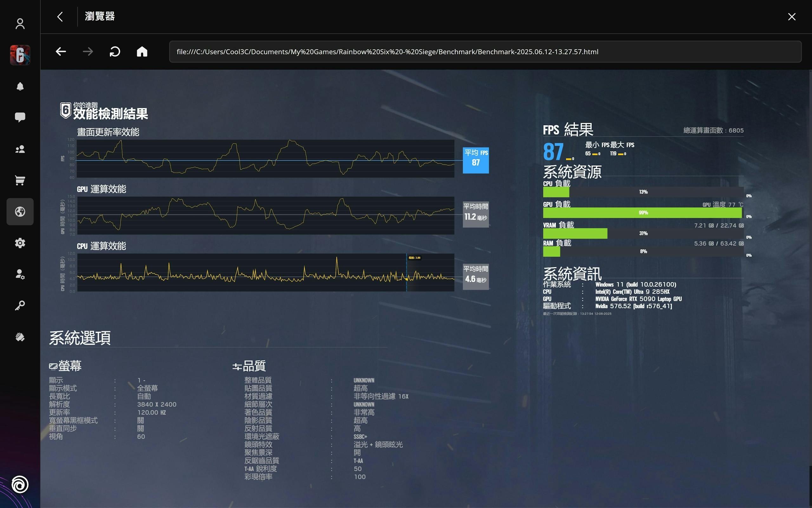
Task: Click the CPU 負載 13% bar
Action: 643,192
